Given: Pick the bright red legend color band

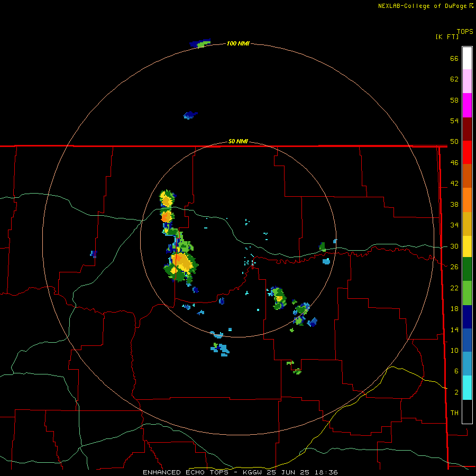Looking at the screenshot, I should coord(467,152).
